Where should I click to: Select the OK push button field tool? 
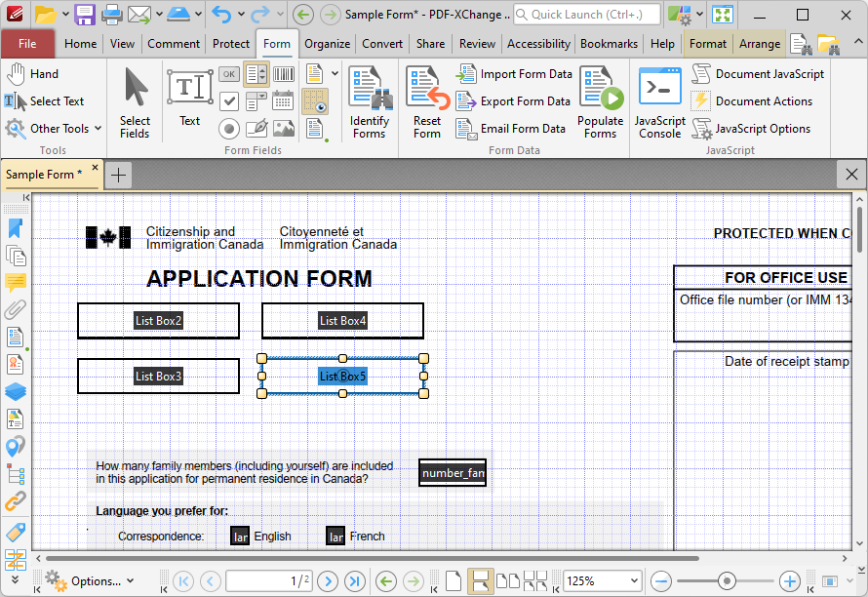tap(229, 74)
